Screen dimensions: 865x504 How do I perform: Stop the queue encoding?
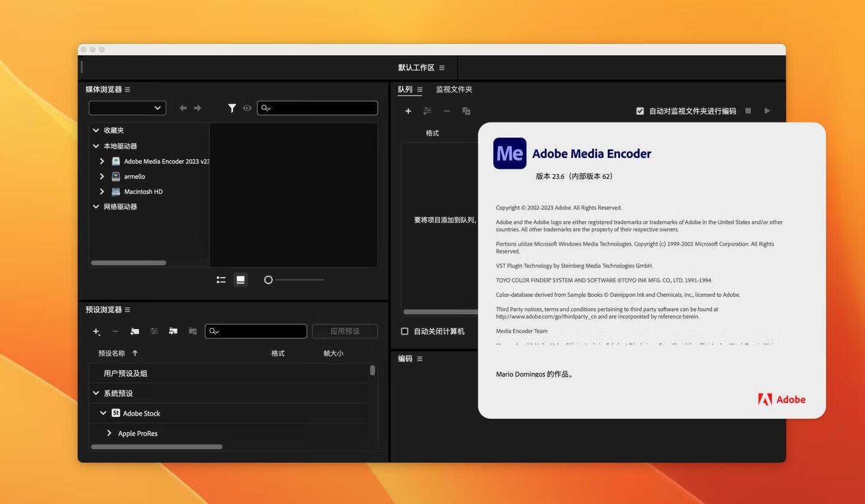click(748, 111)
